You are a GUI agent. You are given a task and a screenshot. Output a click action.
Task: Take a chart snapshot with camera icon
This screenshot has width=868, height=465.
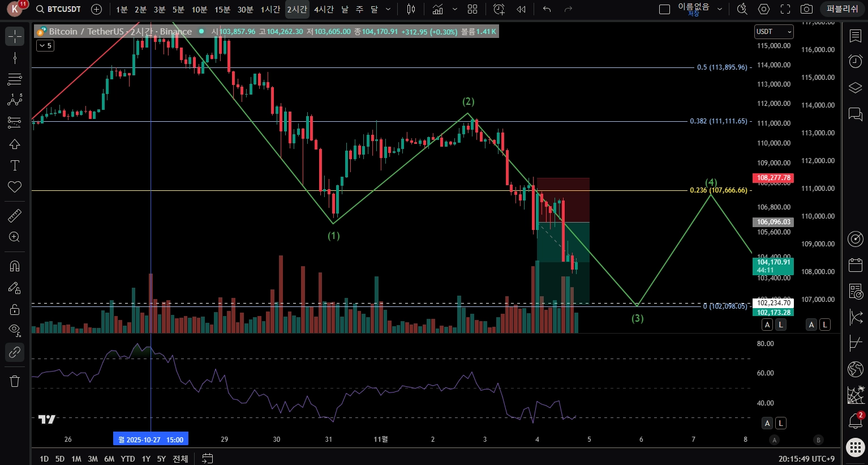tap(807, 9)
